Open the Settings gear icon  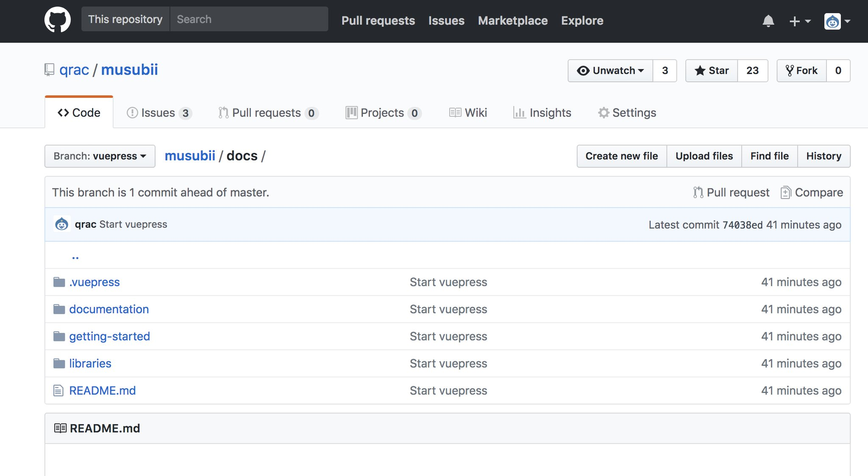pos(604,113)
